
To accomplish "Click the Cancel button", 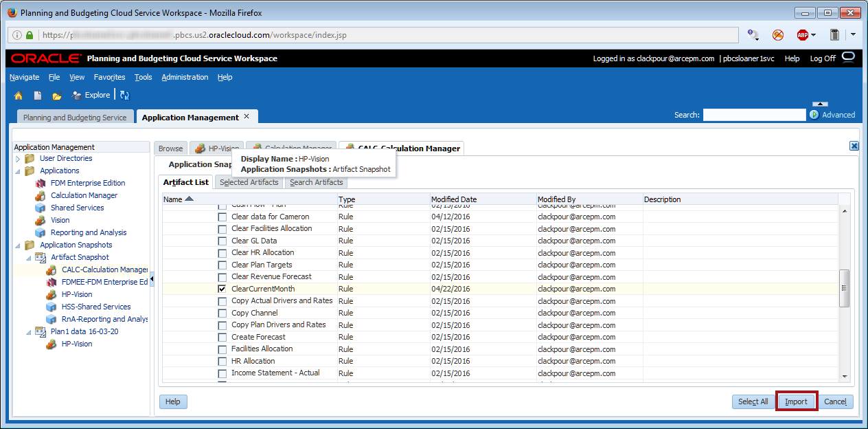I will pyautogui.click(x=836, y=401).
